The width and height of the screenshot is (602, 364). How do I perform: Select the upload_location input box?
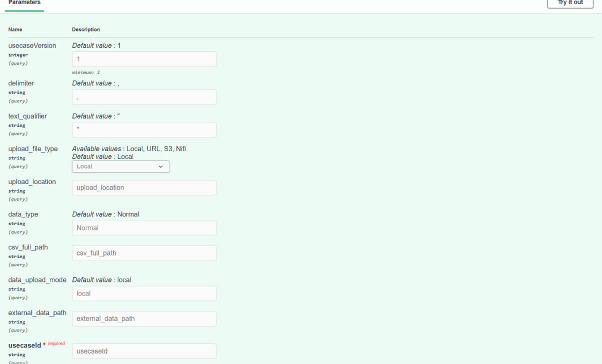point(144,187)
